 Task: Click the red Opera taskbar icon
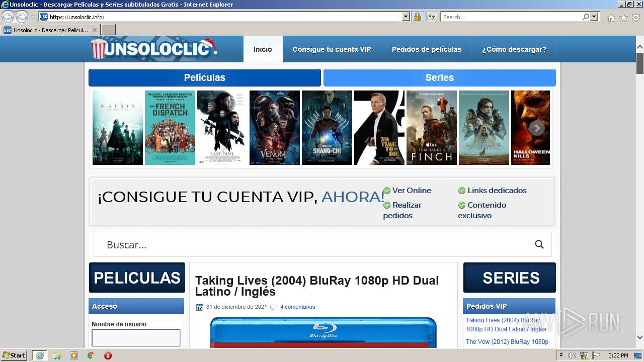[108, 355]
